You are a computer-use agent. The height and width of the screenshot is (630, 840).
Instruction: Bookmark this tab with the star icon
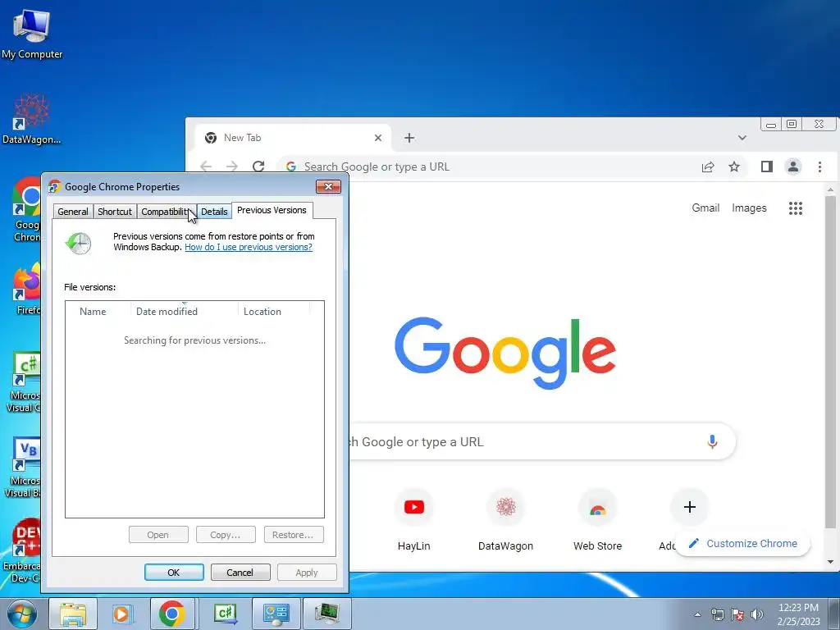point(734,167)
